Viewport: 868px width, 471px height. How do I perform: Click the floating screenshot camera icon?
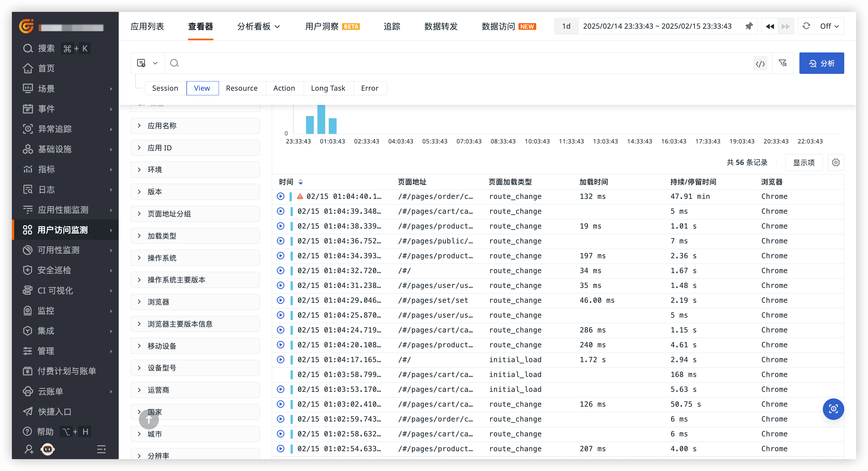point(833,409)
